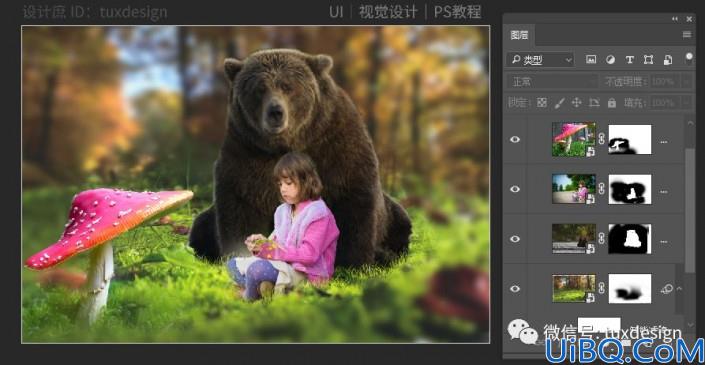Image resolution: width=705 pixels, height=365 pixels.
Task: Hide the girl layer via eye icon
Action: click(x=515, y=189)
